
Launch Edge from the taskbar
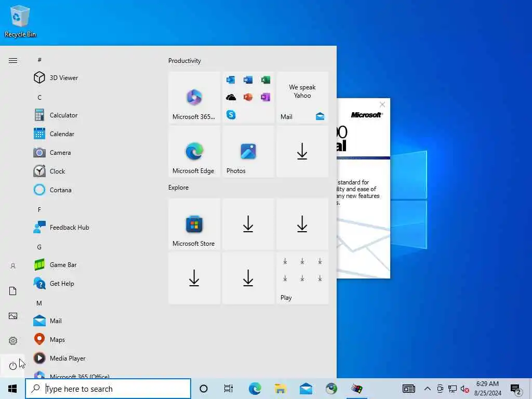(255, 389)
